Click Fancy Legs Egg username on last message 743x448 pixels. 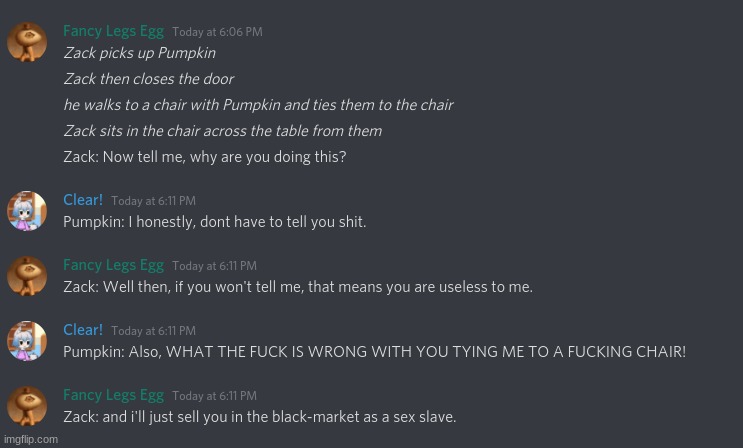tap(114, 395)
